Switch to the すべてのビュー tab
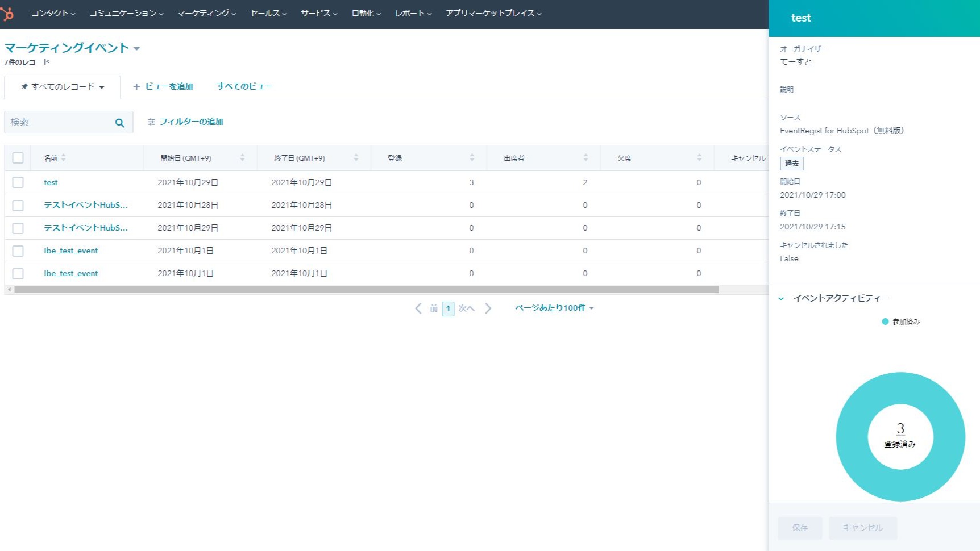980x551 pixels. coord(244,86)
